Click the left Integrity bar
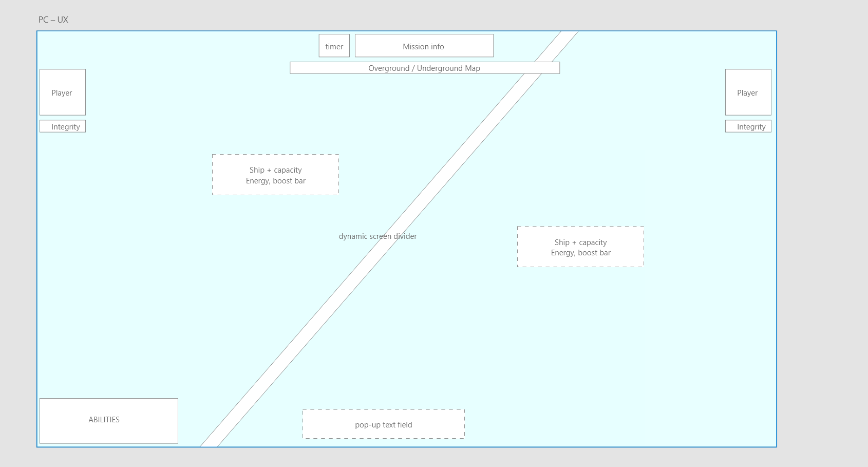The width and height of the screenshot is (868, 467). pos(63,127)
